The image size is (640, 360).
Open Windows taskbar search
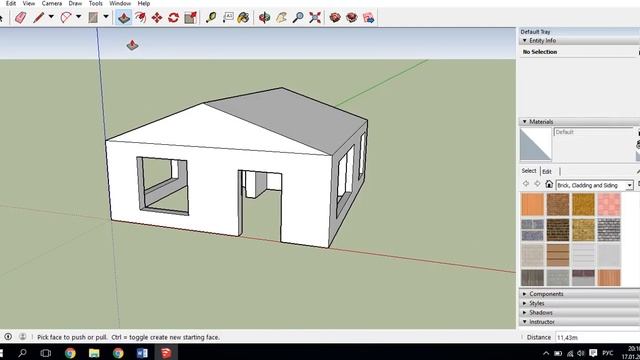click(x=22, y=353)
